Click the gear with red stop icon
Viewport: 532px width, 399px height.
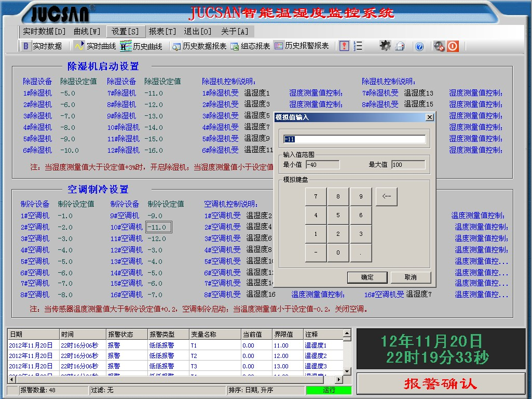pos(439,46)
